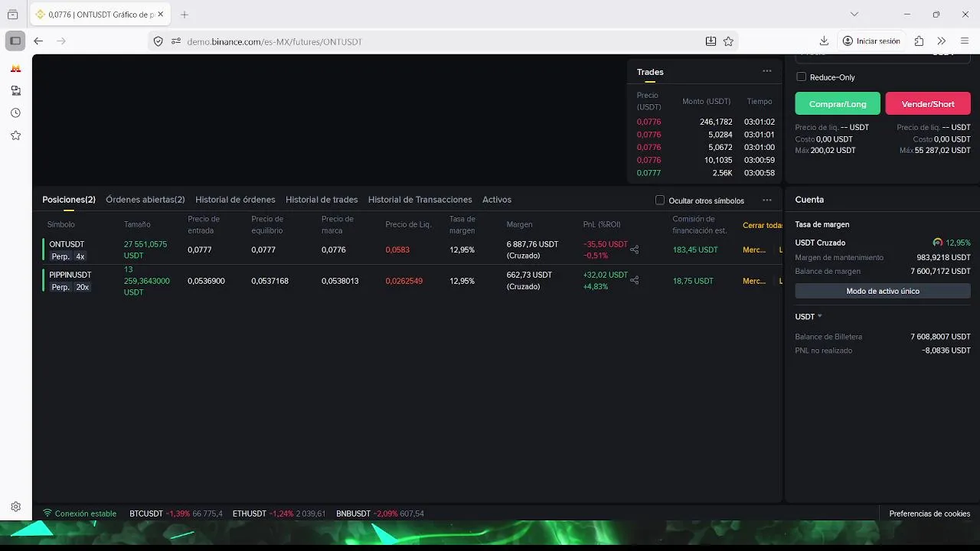980x551 pixels.
Task: Open the Historial de Transacciones tab
Action: 420,200
